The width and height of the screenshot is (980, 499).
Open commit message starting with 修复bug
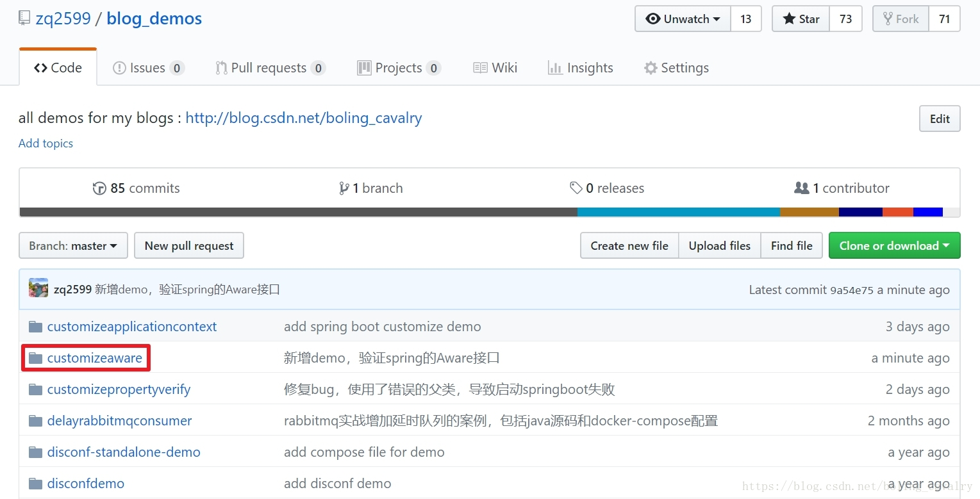click(449, 389)
